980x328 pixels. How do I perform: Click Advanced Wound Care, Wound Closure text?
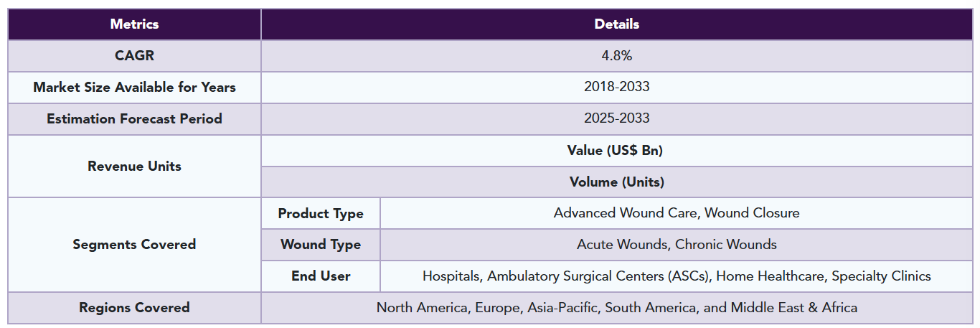tap(677, 212)
